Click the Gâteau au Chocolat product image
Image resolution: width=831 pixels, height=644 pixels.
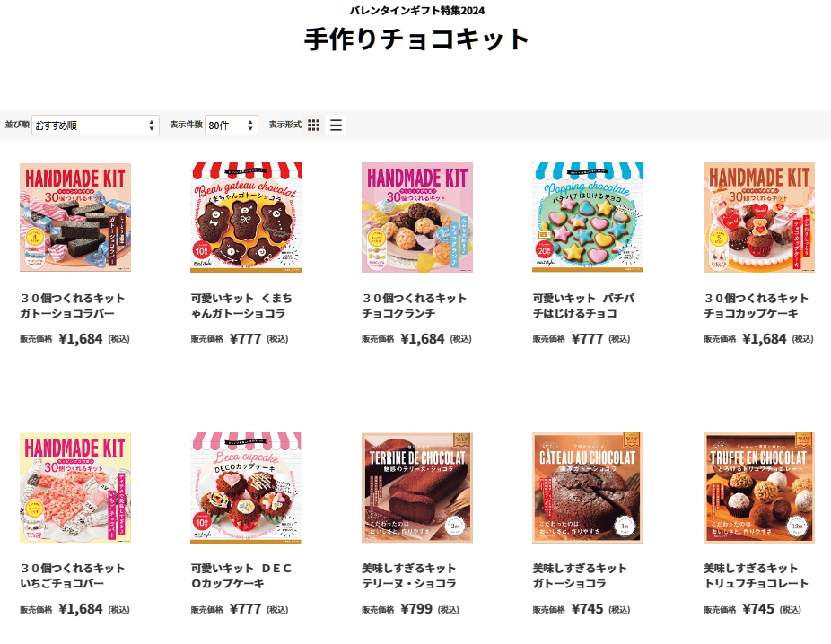tap(588, 488)
